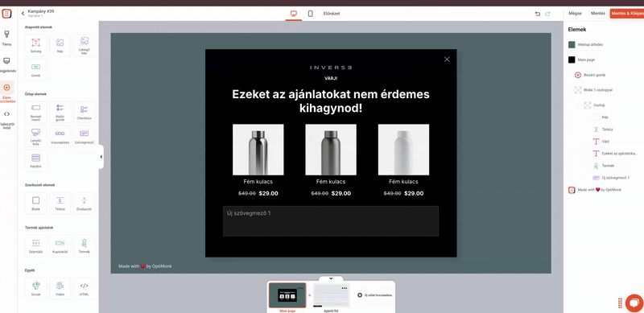Add a Kuponkód coupon element

click(x=60, y=245)
